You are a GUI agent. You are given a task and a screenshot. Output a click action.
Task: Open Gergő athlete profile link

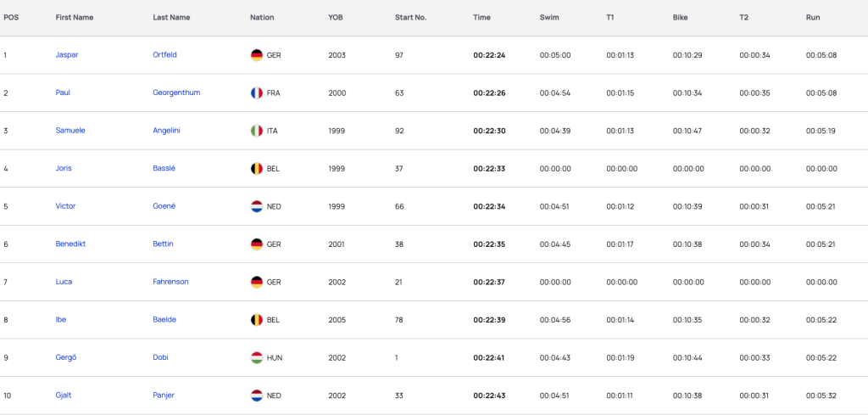[x=66, y=357]
